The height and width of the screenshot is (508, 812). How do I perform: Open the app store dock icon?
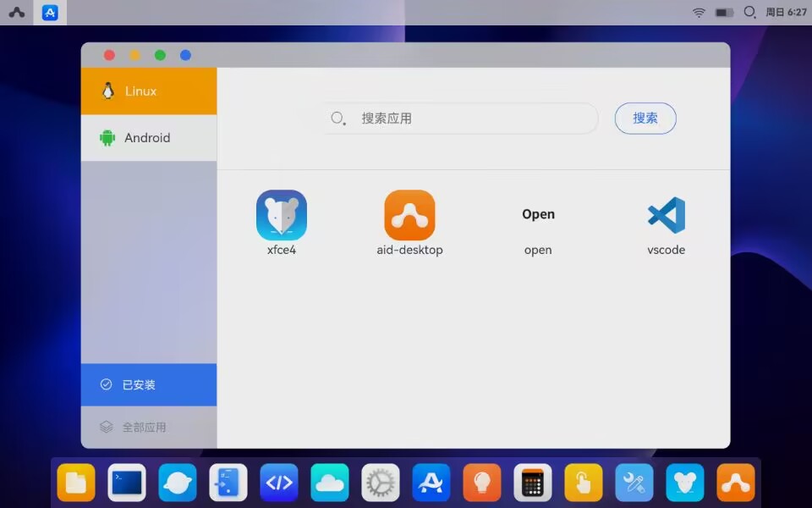pyautogui.click(x=431, y=483)
